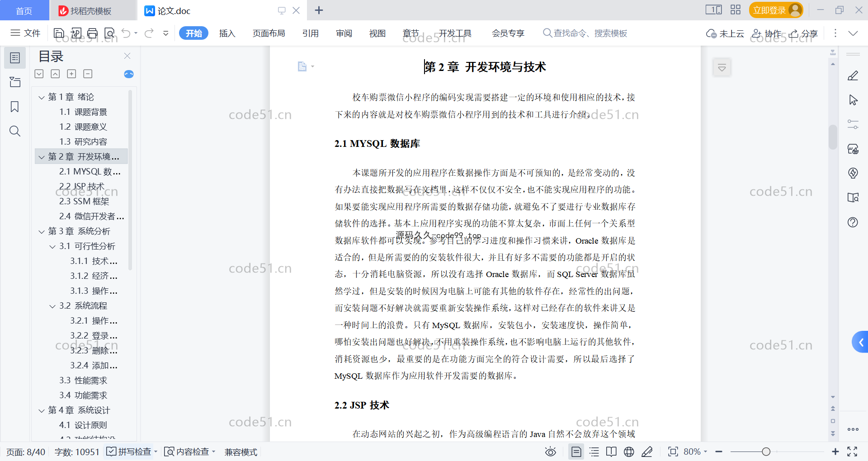Image resolution: width=868 pixels, height=461 pixels.
Task: Switch to reading mode book icon
Action: pos(611,452)
